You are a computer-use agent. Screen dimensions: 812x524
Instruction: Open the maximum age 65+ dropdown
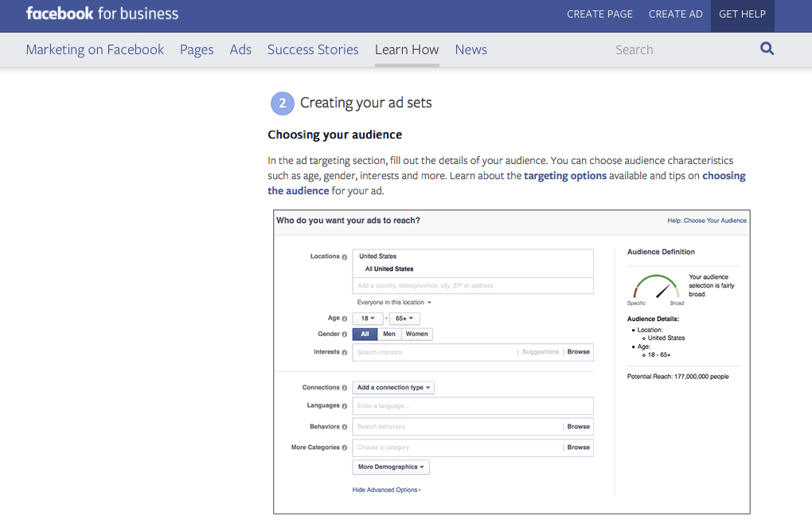coord(403,319)
